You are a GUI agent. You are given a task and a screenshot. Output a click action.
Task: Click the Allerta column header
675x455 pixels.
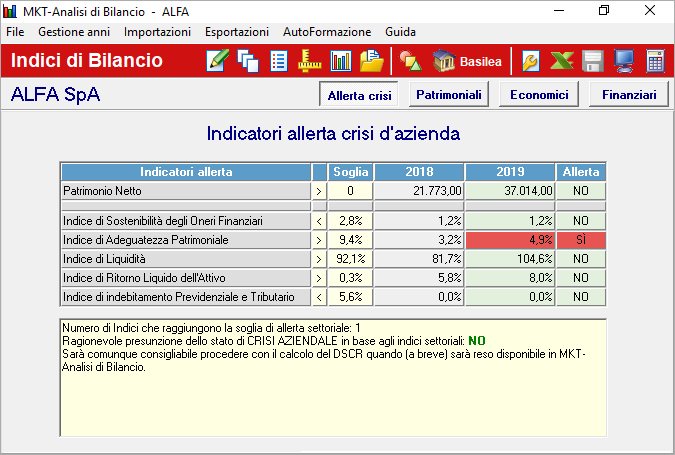click(x=581, y=172)
